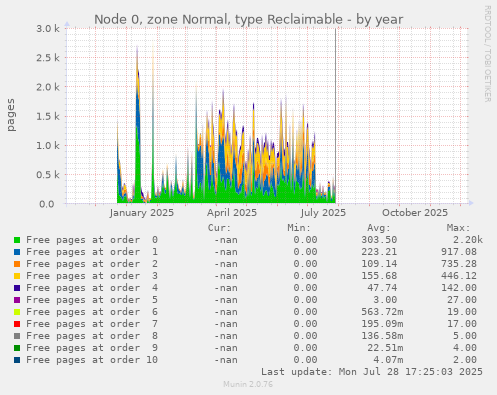Click the 'January 2025' axis label

(142, 213)
